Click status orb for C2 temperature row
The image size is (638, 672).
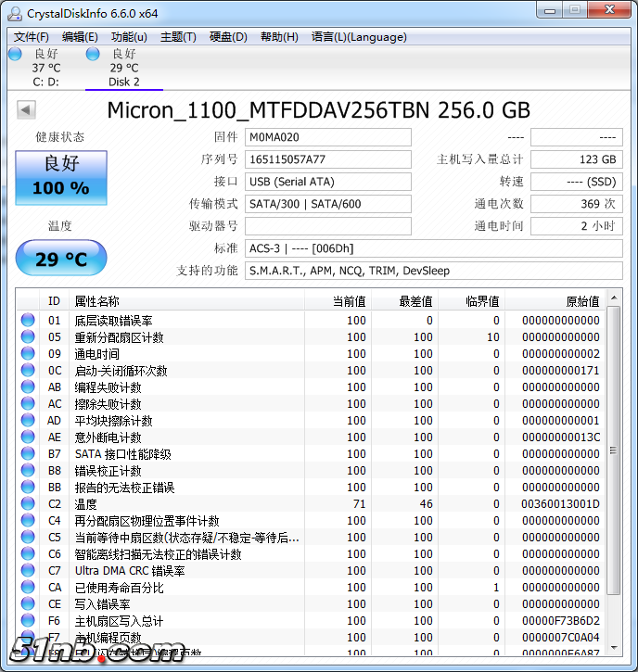pyautogui.click(x=28, y=504)
